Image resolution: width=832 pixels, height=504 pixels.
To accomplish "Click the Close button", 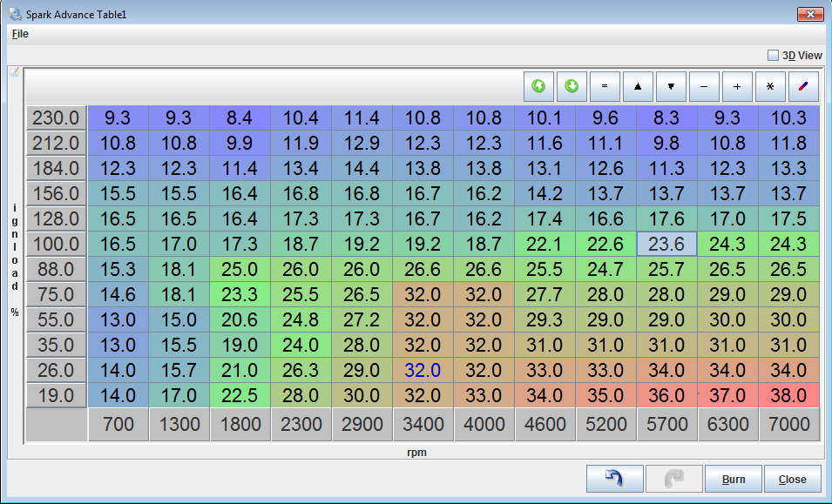I will click(792, 479).
